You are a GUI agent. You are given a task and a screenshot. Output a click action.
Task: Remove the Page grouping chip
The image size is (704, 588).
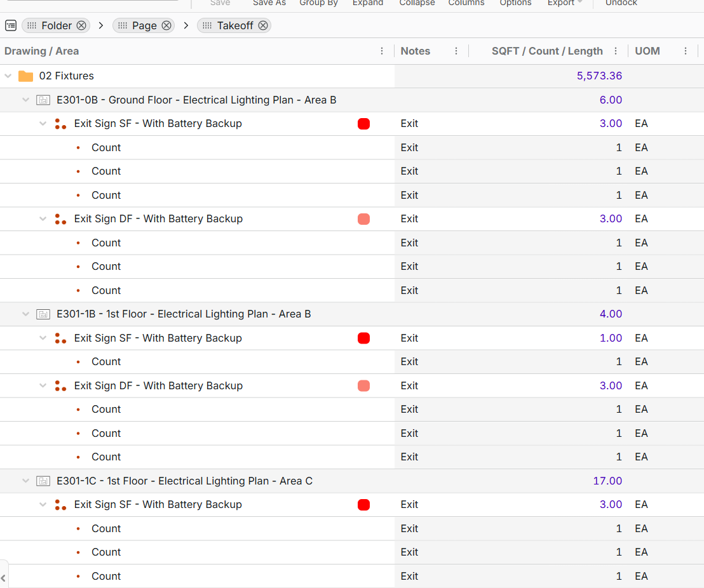coord(166,25)
